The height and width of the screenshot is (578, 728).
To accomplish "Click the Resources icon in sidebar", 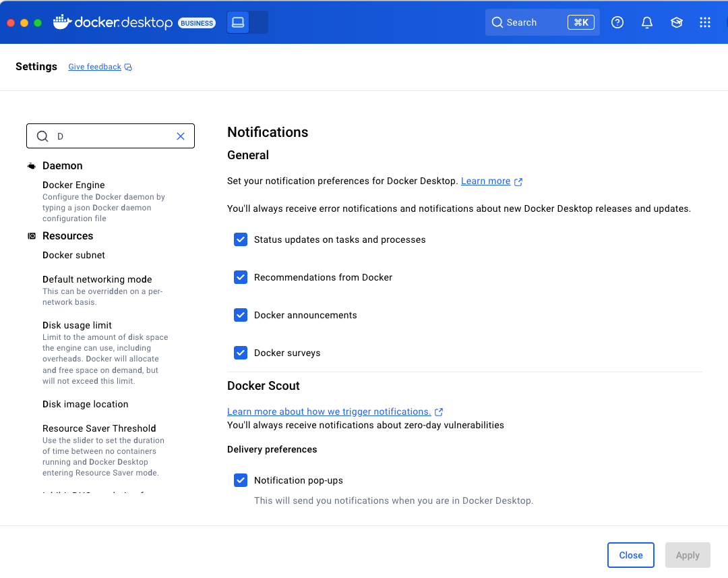I will pos(31,235).
